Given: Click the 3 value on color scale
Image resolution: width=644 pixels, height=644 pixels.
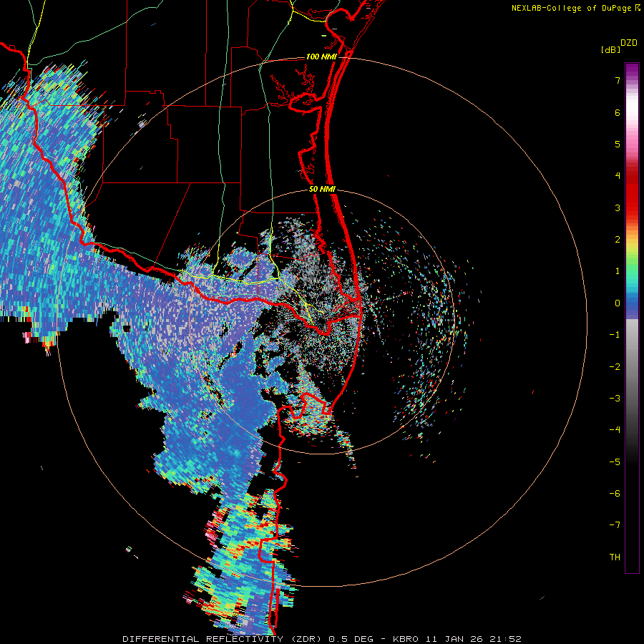Looking at the screenshot, I should pyautogui.click(x=618, y=208).
